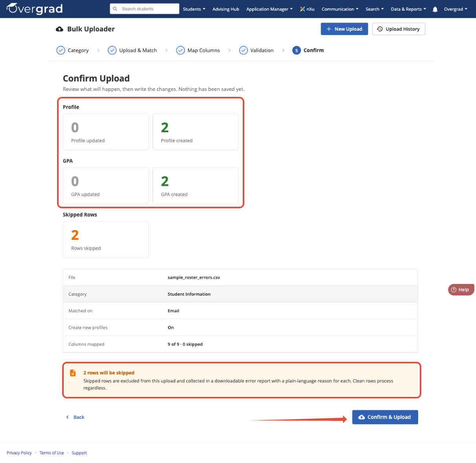Click the Upload & Match checkmark icon
The image size is (476, 463).
coord(112,50)
